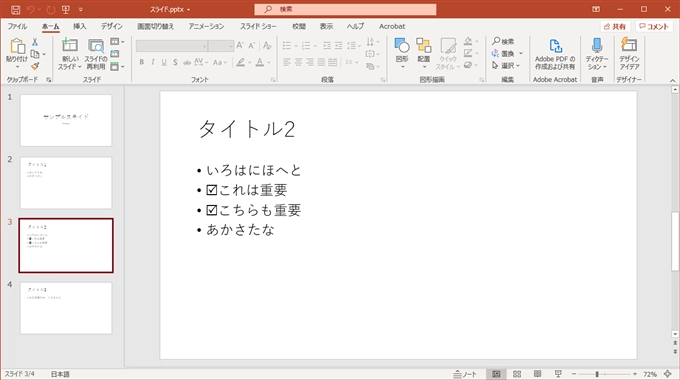Click the Format Painter brush icon
The height and width of the screenshot is (380, 680).
point(35,66)
